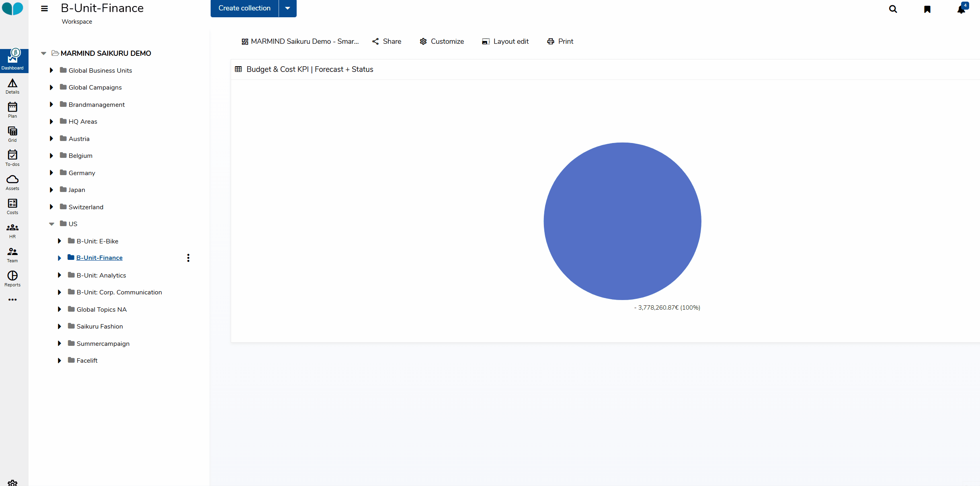980x486 pixels.
Task: Click the blue pie chart slice
Action: coord(622,221)
